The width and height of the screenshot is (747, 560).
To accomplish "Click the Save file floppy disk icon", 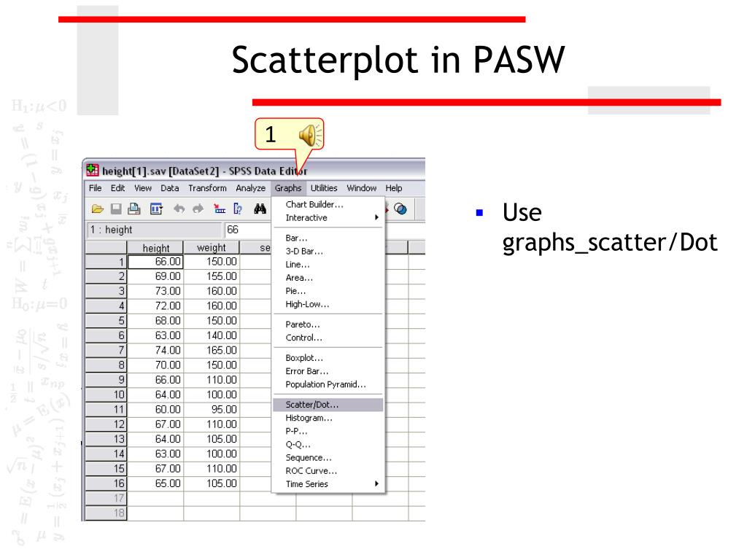I will pos(116,209).
